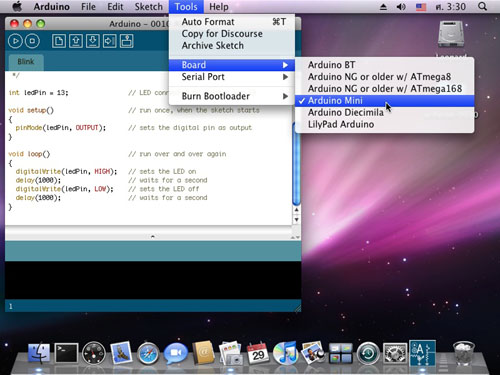
Task: Click the Verify (play) toolbar button
Action: [x=15, y=41]
